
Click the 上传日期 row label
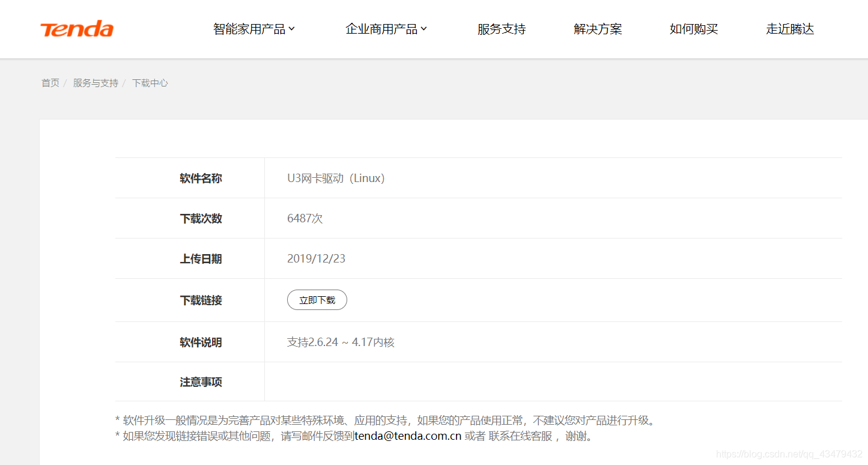(x=201, y=259)
